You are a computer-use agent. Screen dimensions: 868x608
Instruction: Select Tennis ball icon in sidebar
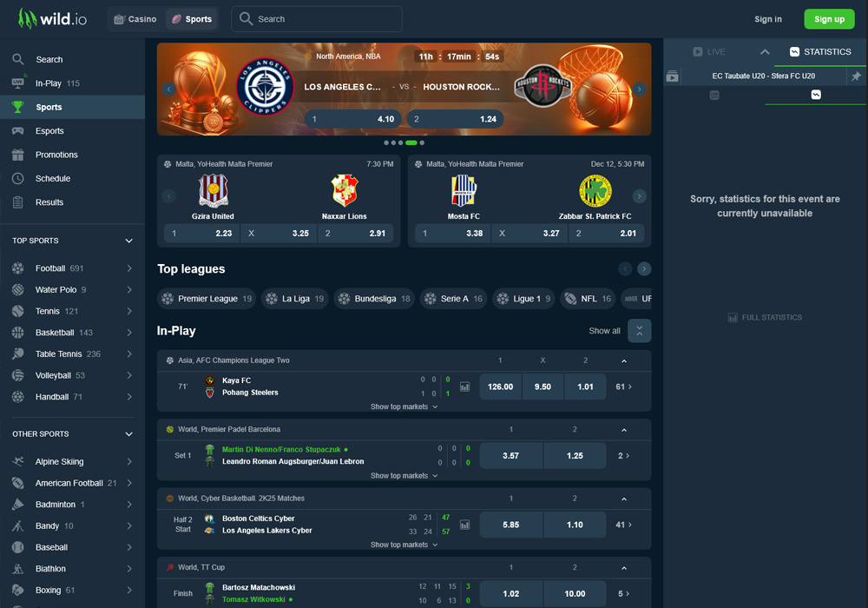pos(17,311)
